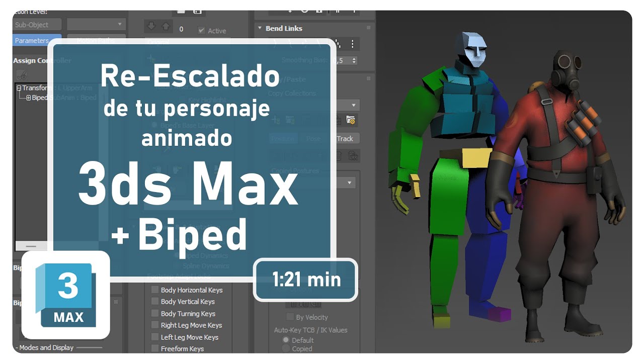Click the Assign Controller icon button
Screen dimensions: 644x362
[x=22, y=75]
